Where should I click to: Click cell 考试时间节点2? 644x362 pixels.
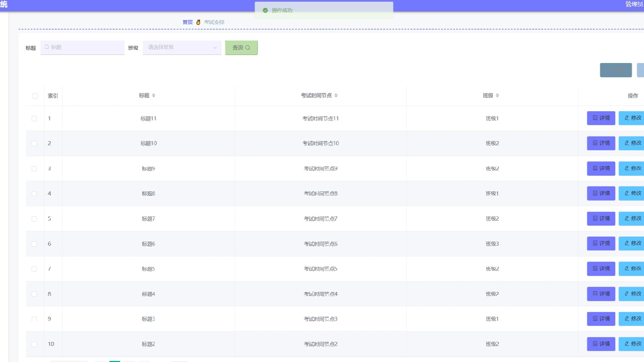point(320,344)
